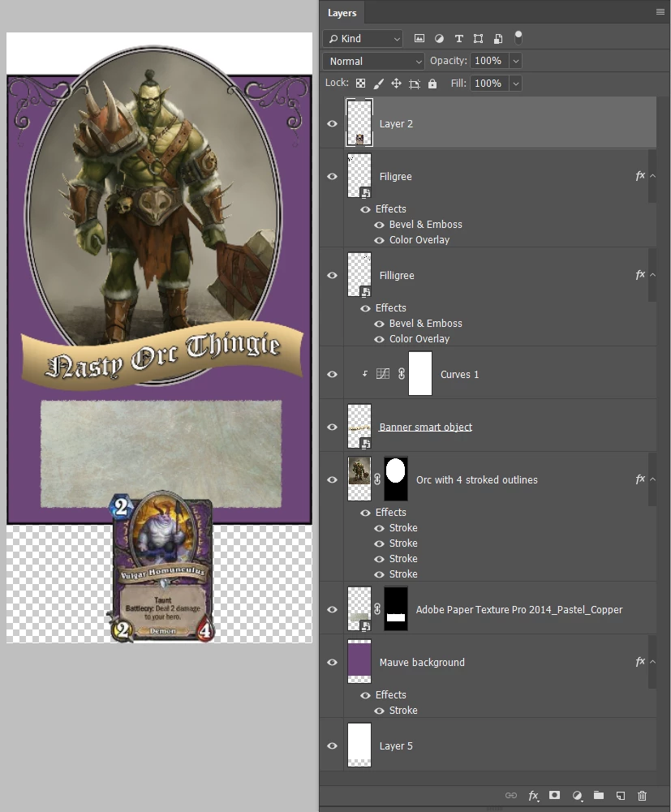Filter layers by smart object icon
The image size is (671, 812).
coord(498,38)
